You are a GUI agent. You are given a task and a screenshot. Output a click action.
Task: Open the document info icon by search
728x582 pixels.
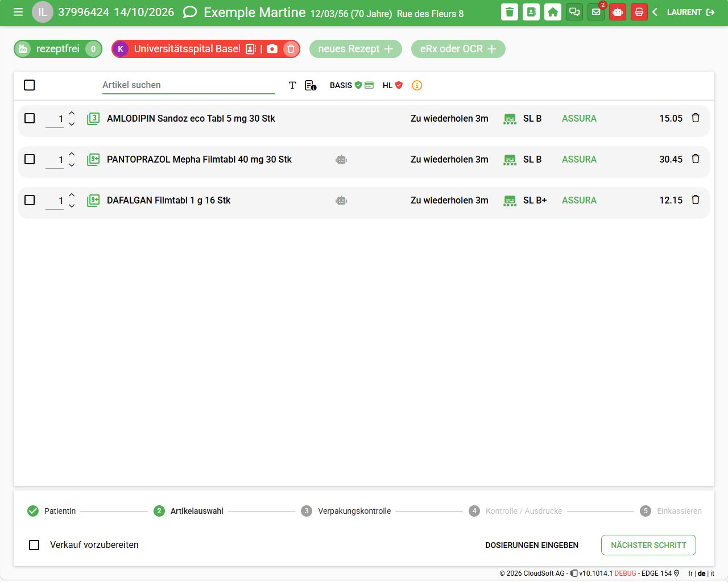pyautogui.click(x=311, y=85)
